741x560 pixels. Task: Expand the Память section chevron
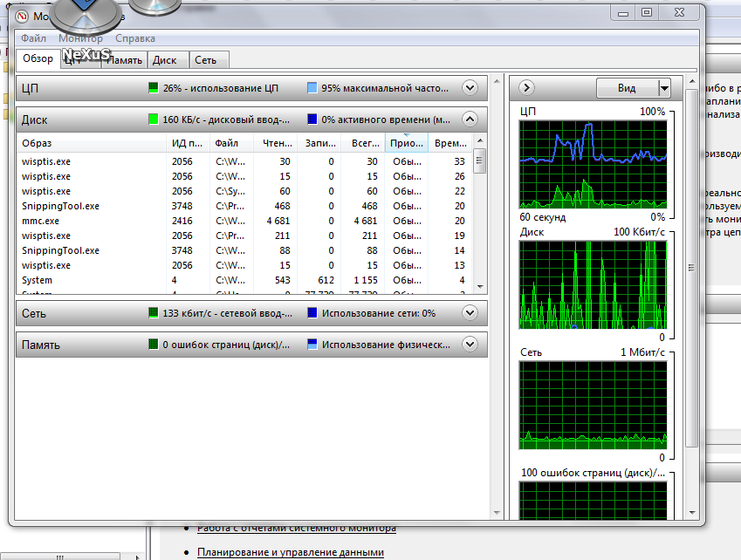tap(470, 345)
